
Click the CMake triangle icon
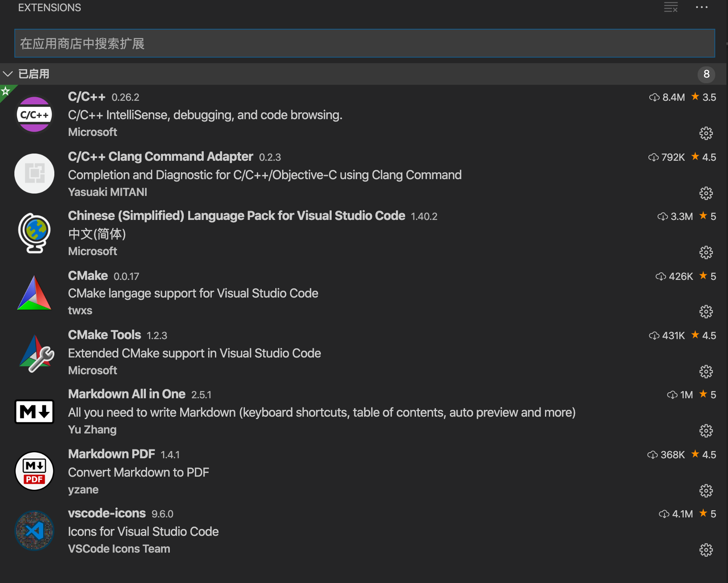[34, 293]
